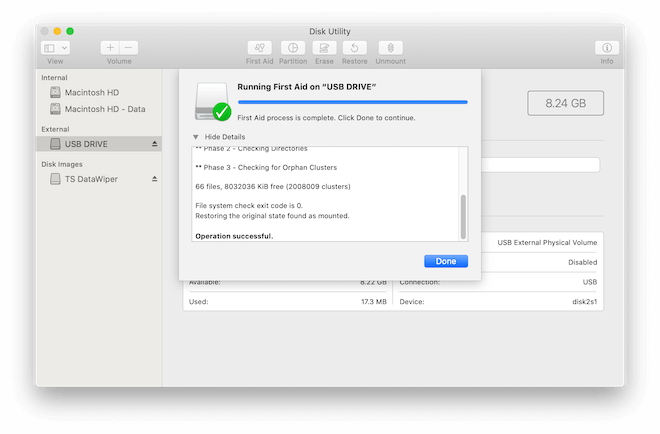The height and width of the screenshot is (434, 660).
Task: Open the Info panel icon
Action: tap(606, 48)
